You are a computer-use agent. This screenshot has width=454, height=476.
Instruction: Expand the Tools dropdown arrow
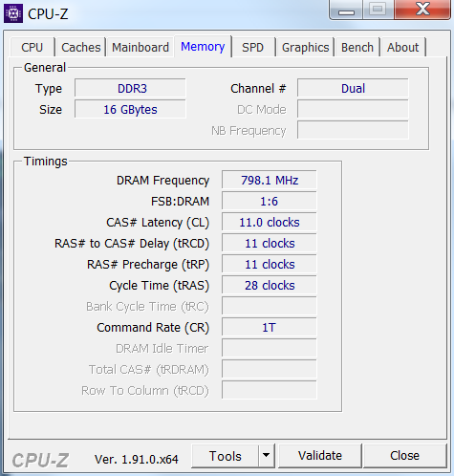tap(267, 456)
